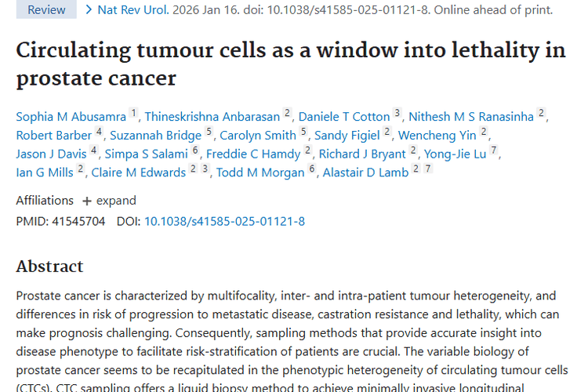Open the Nat Rev Urol journal link

[128, 10]
